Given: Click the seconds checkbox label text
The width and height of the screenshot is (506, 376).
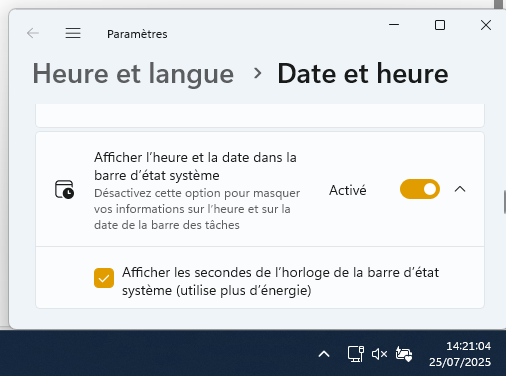Looking at the screenshot, I should coord(280,281).
